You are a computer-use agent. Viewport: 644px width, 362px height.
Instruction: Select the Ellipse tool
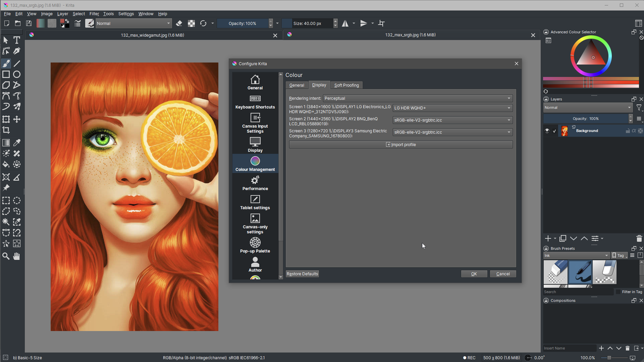tap(17, 74)
